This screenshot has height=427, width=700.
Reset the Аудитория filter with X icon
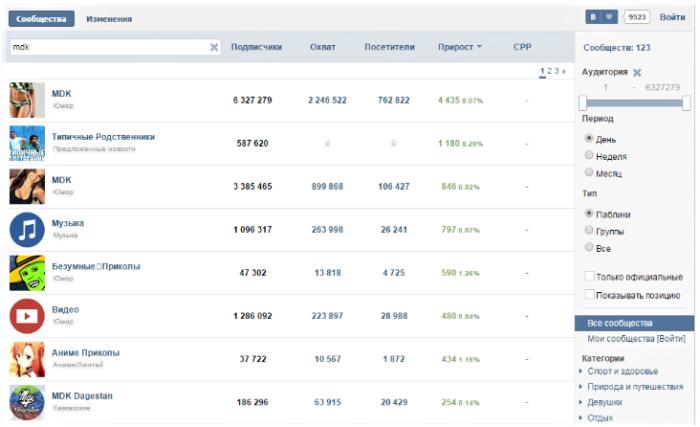click(x=637, y=72)
